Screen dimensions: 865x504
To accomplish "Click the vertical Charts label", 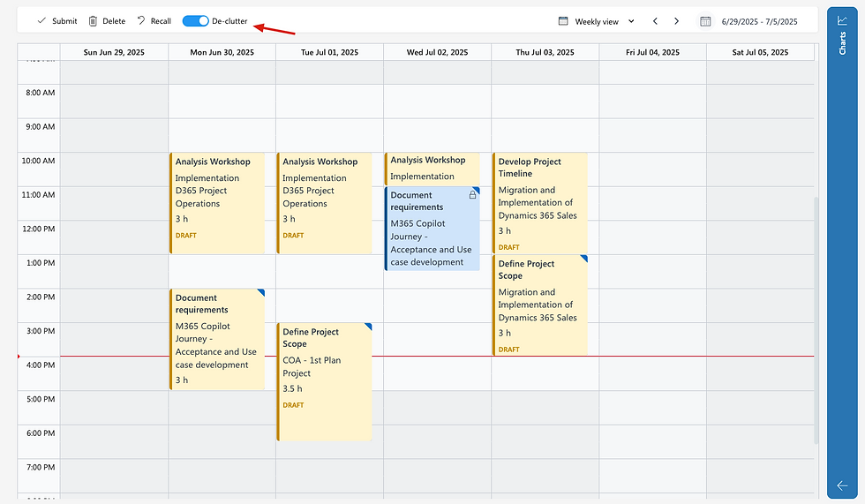I will pos(842,43).
